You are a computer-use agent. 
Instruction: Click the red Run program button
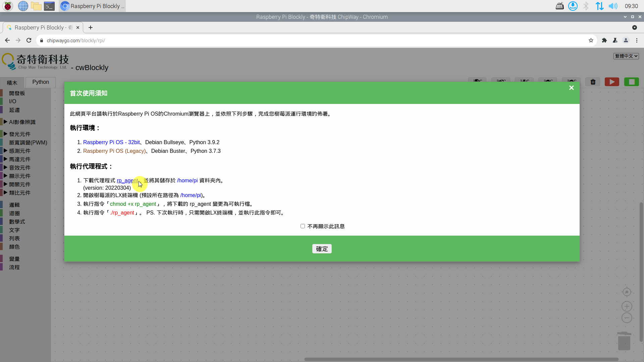tap(612, 82)
